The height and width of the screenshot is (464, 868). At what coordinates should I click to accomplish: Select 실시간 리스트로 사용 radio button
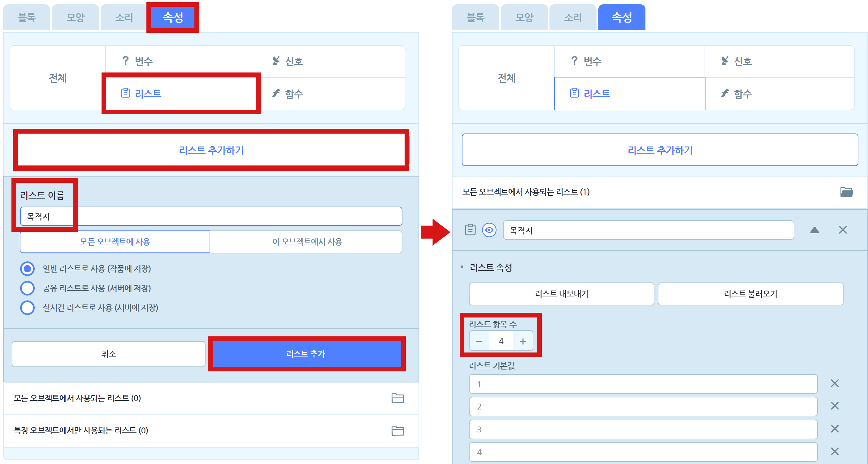[27, 308]
